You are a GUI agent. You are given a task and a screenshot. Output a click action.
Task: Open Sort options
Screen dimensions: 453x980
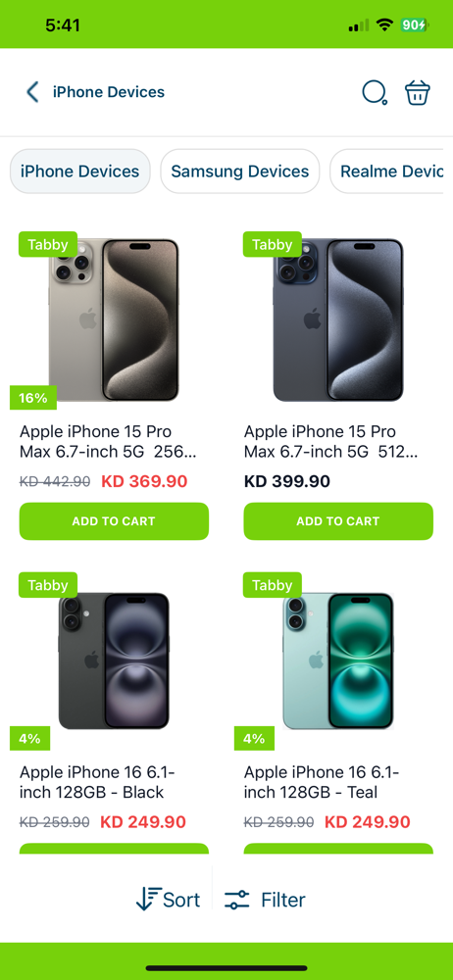(169, 900)
